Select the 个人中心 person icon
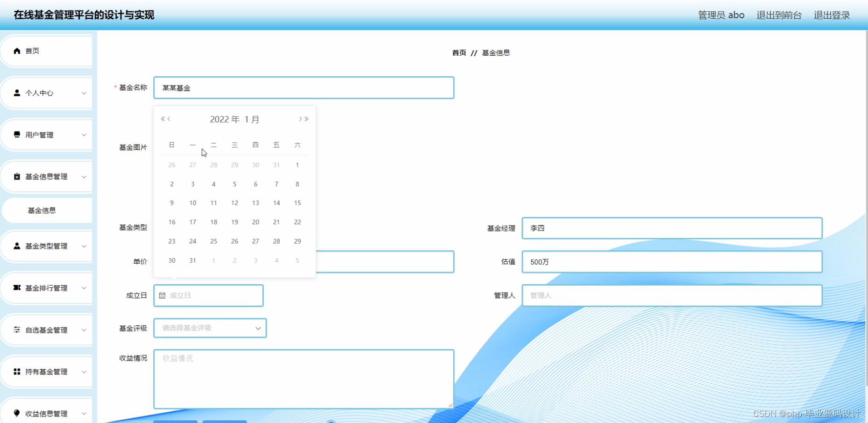 (x=17, y=93)
